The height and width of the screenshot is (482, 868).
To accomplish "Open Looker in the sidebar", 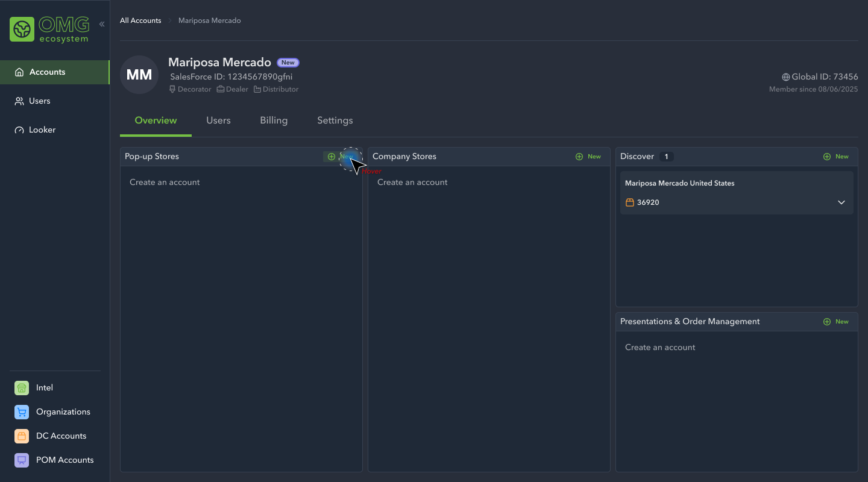I will (54, 130).
